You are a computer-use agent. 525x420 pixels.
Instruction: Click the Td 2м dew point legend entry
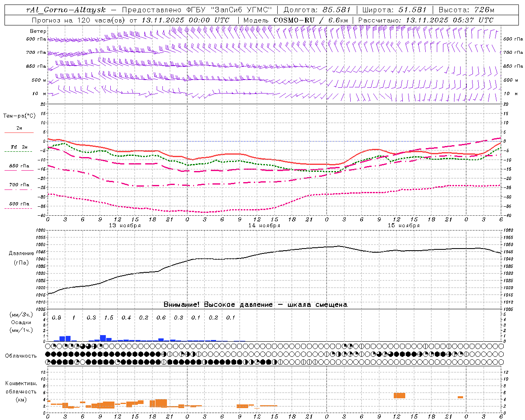[19, 147]
